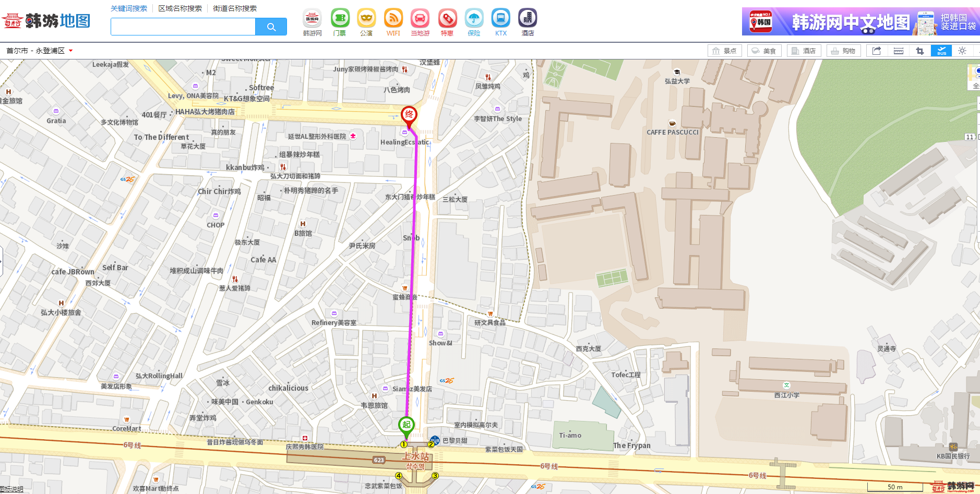Click the Ti-amo label
Viewport: 980px width, 494px height.
(570, 436)
